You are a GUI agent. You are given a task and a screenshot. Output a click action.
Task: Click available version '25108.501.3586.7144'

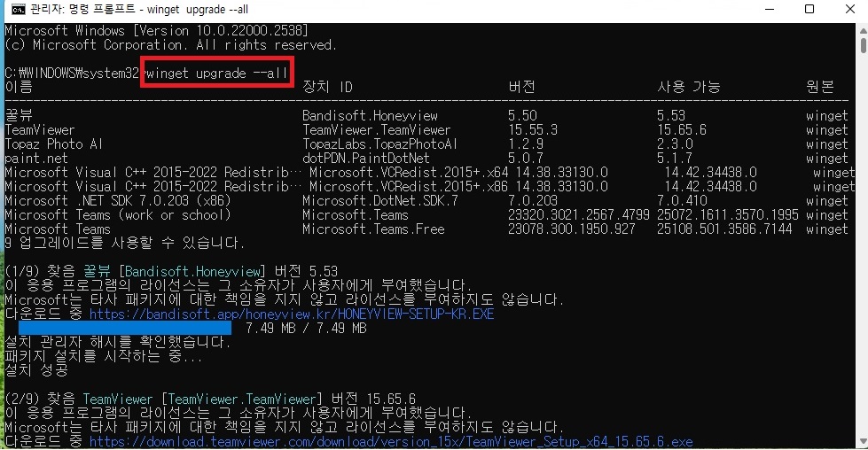coord(724,229)
